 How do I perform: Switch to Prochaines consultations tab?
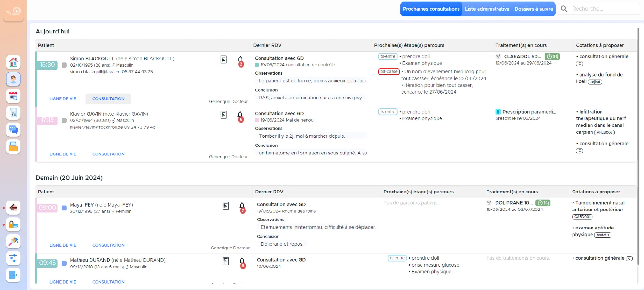(x=431, y=9)
